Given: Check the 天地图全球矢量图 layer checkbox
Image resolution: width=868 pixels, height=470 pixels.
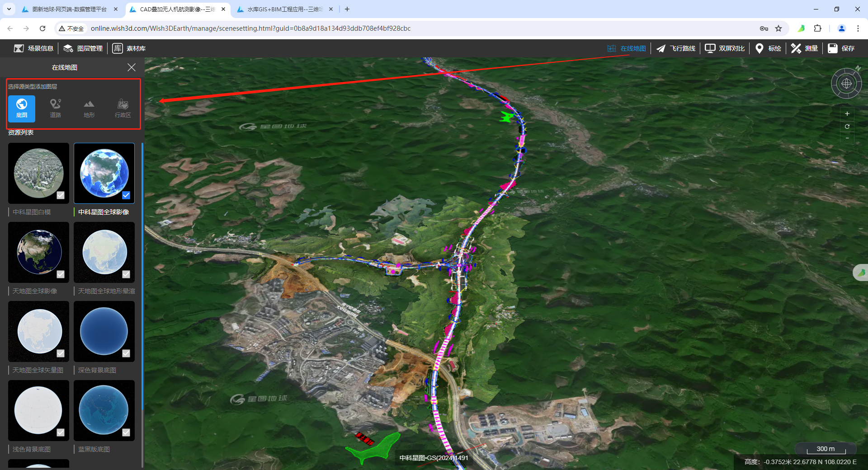Looking at the screenshot, I should point(61,353).
